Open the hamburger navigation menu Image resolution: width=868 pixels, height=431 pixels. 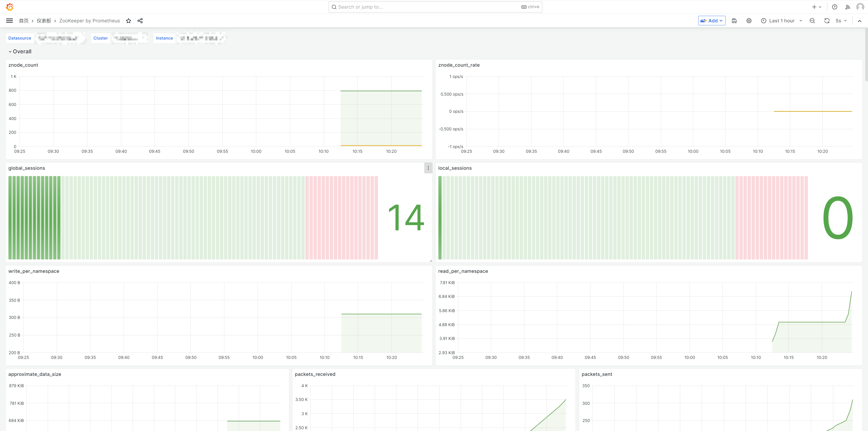pyautogui.click(x=9, y=21)
